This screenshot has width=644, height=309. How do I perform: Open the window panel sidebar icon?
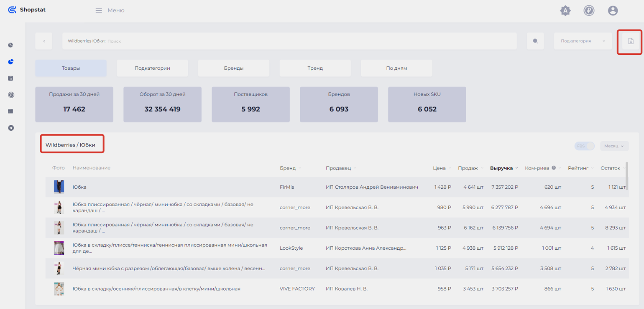point(11,111)
